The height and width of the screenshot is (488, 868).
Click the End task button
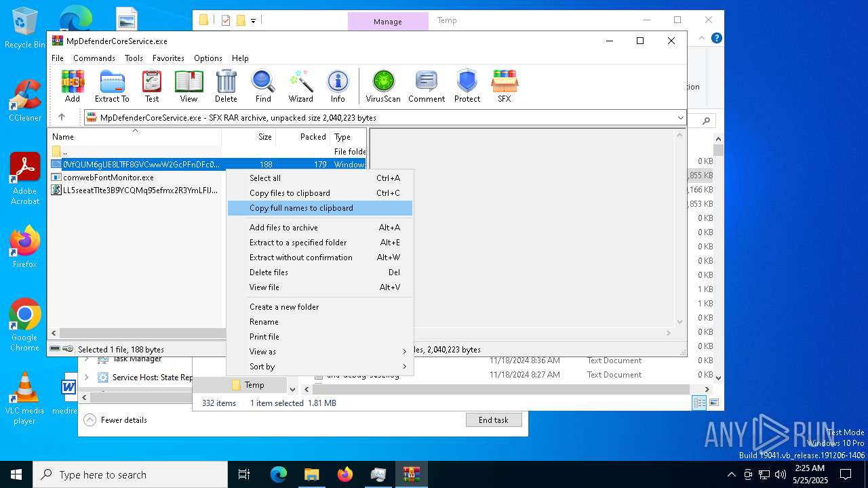494,420
